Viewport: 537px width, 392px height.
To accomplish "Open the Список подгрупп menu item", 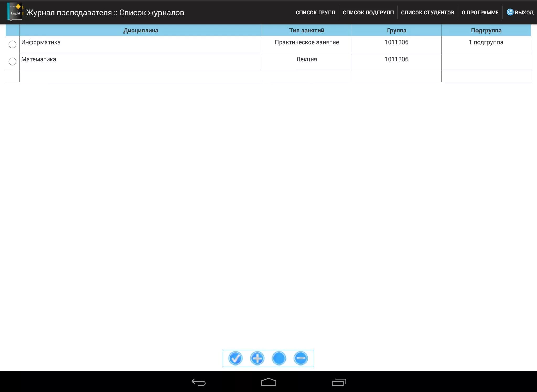I will tap(368, 13).
